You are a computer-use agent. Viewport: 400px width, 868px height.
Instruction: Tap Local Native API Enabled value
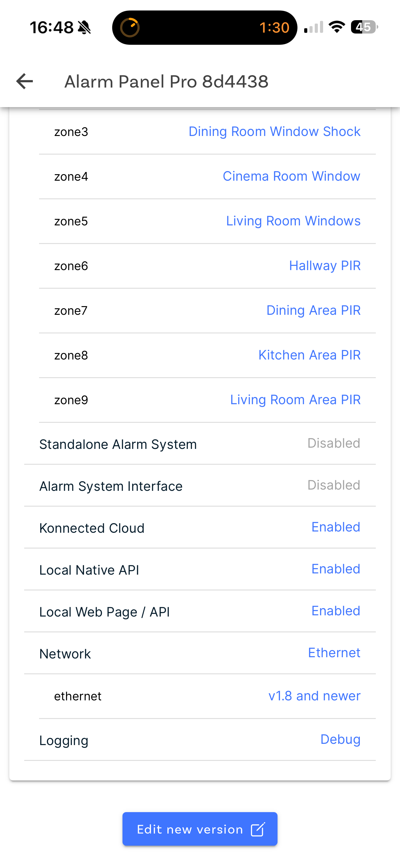pyautogui.click(x=336, y=569)
